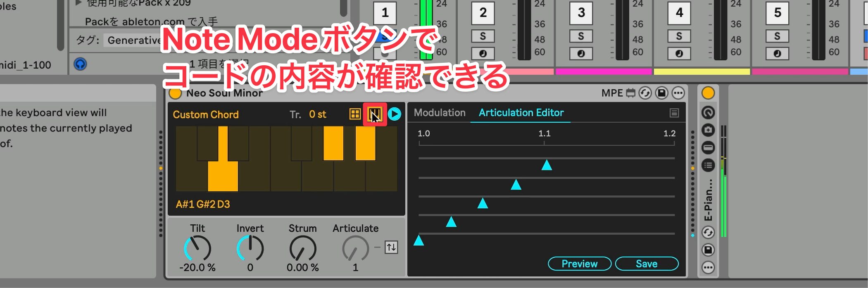Hot-swap the E-Piano rack preset

(x=708, y=232)
